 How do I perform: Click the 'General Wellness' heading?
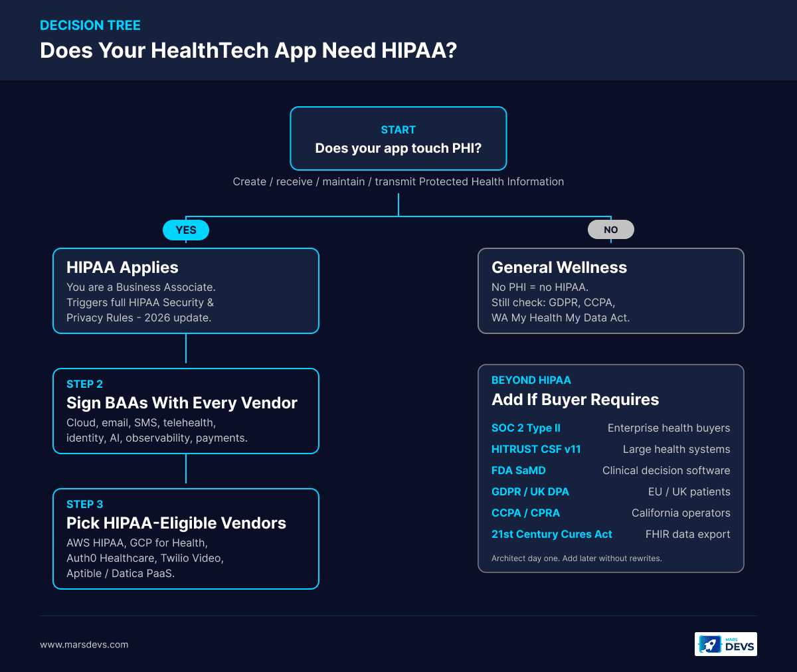[559, 268]
